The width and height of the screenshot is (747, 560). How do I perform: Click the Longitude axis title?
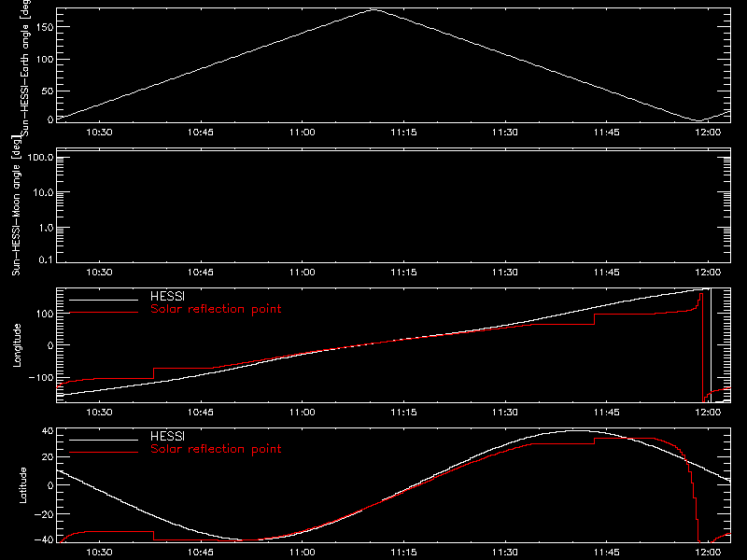click(x=17, y=345)
